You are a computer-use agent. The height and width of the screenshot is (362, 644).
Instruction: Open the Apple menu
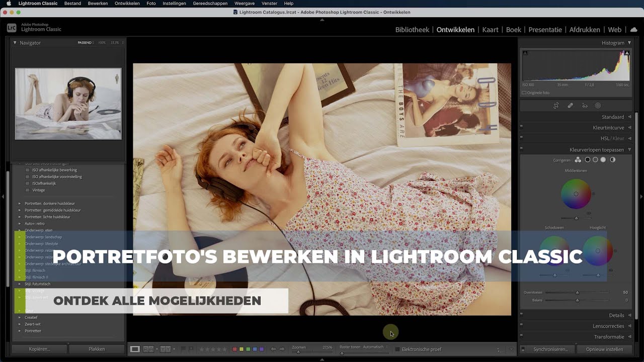click(9, 4)
